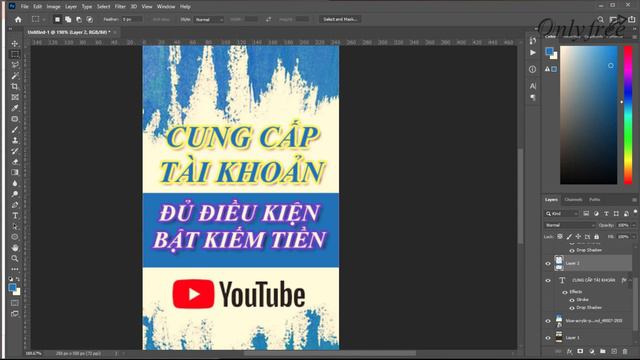Adjust the vertical hue slider strip
The height and width of the screenshot is (360, 640).
(628, 115)
